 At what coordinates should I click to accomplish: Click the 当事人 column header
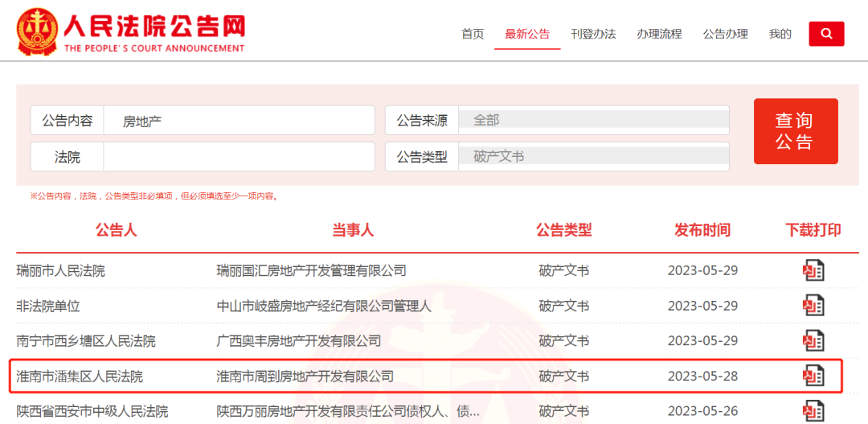353,230
